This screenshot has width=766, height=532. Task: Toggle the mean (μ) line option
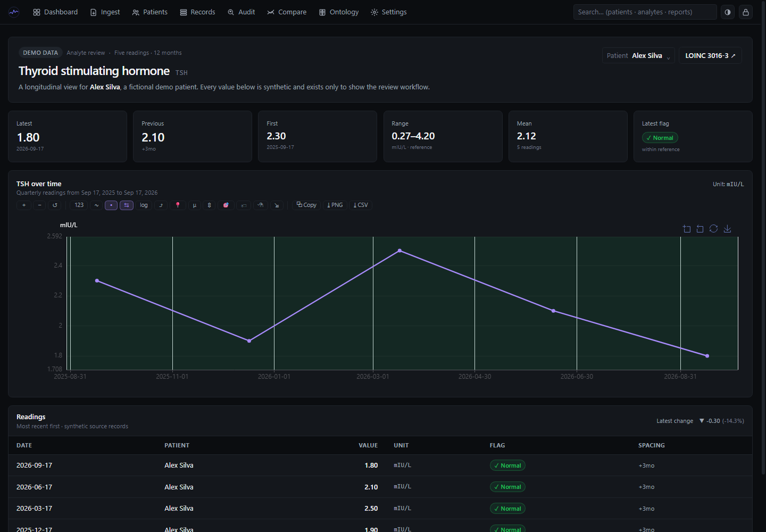[195, 205]
